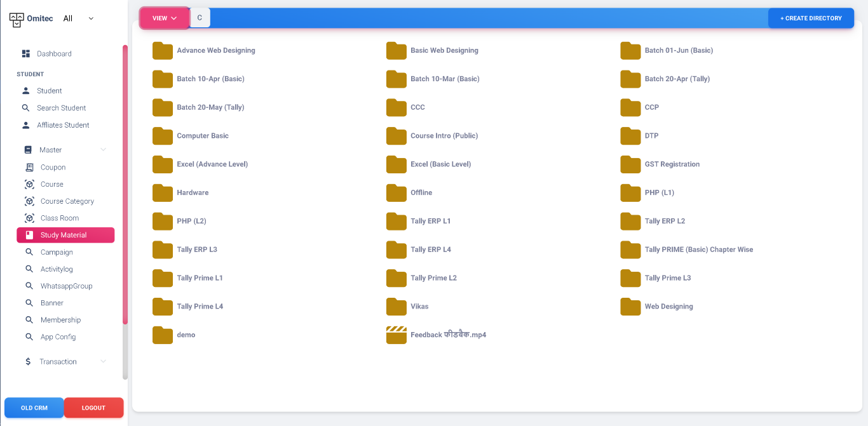Viewport: 868px width, 426px height.
Task: Click the Search Student magnifier icon
Action: (26, 108)
